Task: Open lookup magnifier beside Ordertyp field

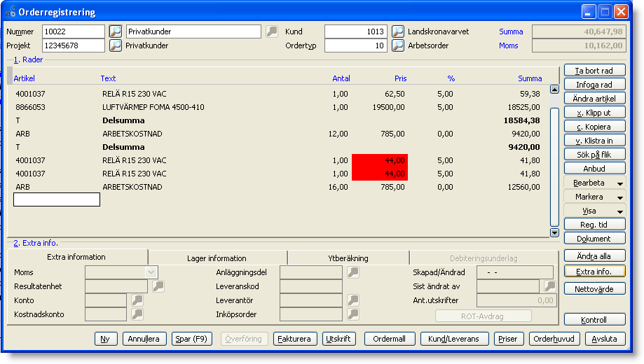Action: click(x=397, y=45)
